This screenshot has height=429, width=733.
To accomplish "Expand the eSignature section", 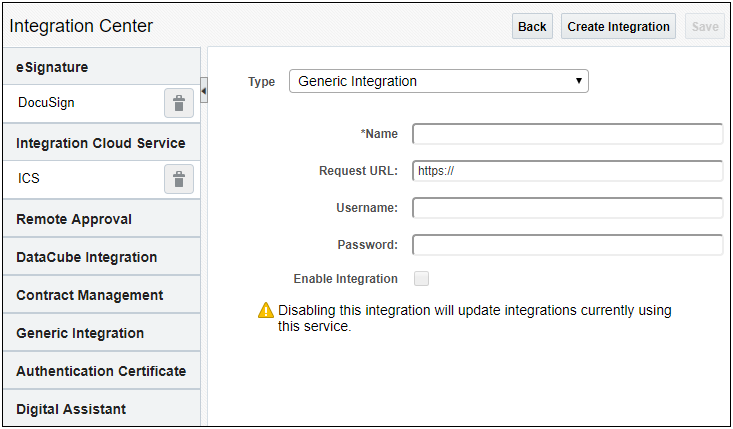I will 102,67.
